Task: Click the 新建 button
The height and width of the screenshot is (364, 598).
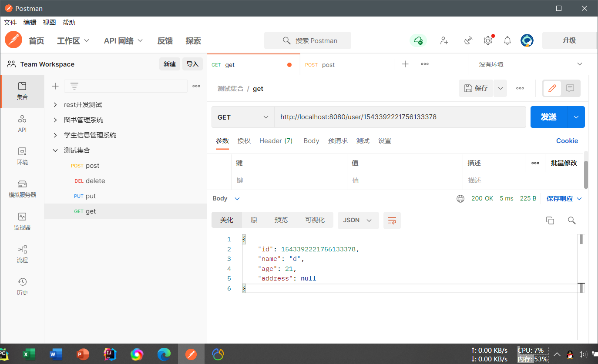Action: click(170, 64)
